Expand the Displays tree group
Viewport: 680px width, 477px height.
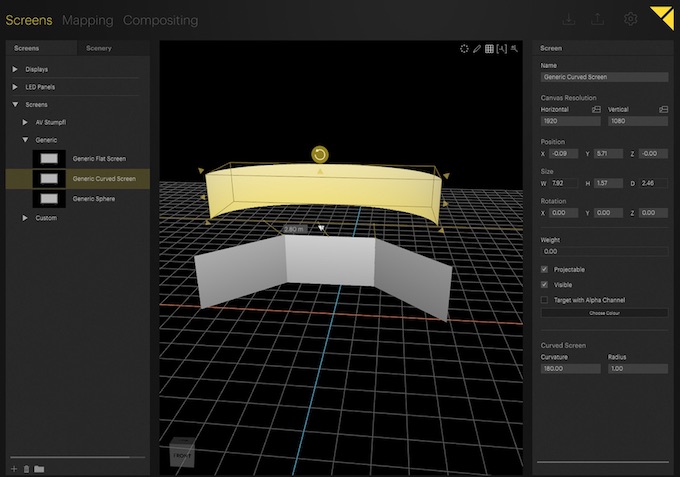(14, 69)
